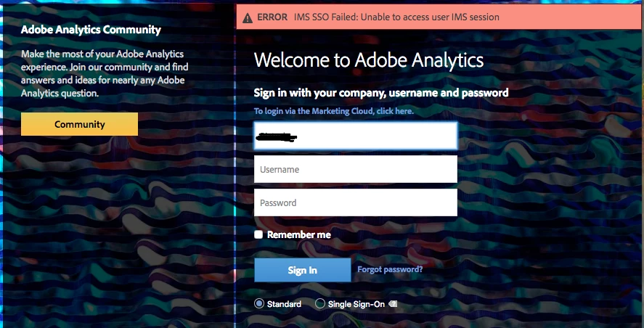Click the IMS SSO Failed error message
644x328 pixels.
point(396,17)
